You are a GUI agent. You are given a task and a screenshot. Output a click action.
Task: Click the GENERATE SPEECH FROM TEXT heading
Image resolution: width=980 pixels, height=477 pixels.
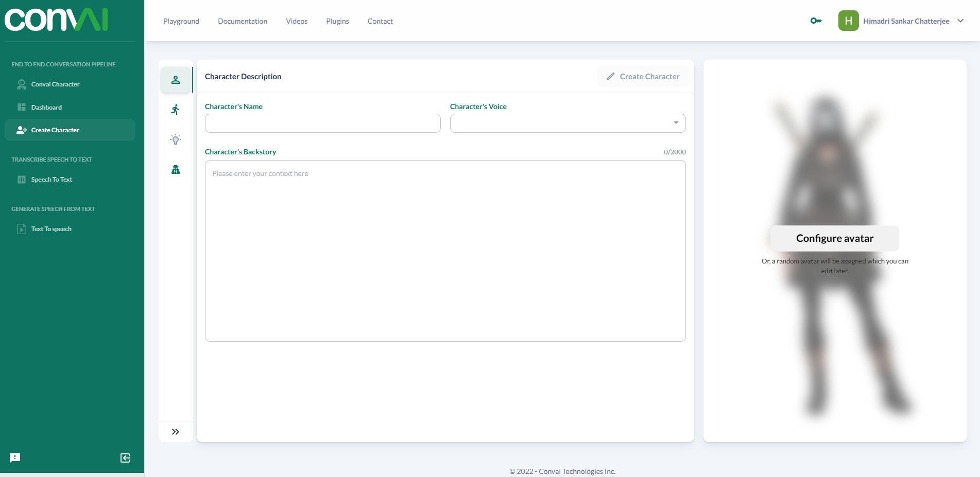pyautogui.click(x=53, y=209)
